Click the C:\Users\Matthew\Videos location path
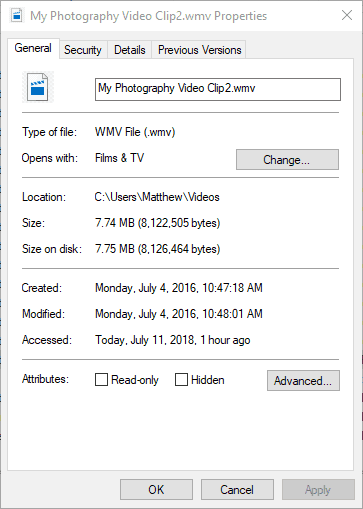 click(157, 197)
